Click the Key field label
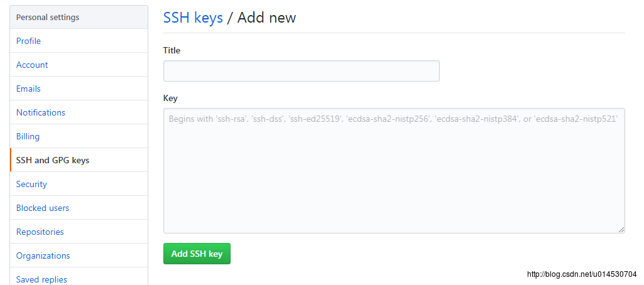Image resolution: width=644 pixels, height=285 pixels. (x=170, y=98)
